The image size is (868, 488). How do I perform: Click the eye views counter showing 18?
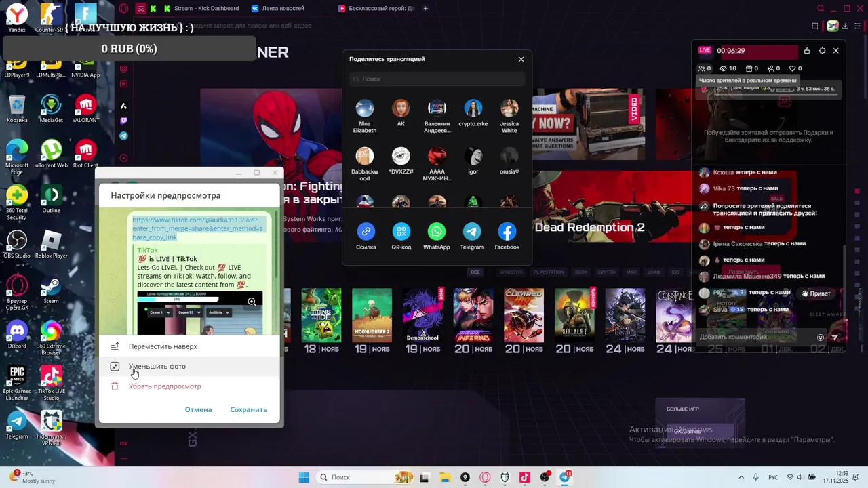click(x=728, y=68)
